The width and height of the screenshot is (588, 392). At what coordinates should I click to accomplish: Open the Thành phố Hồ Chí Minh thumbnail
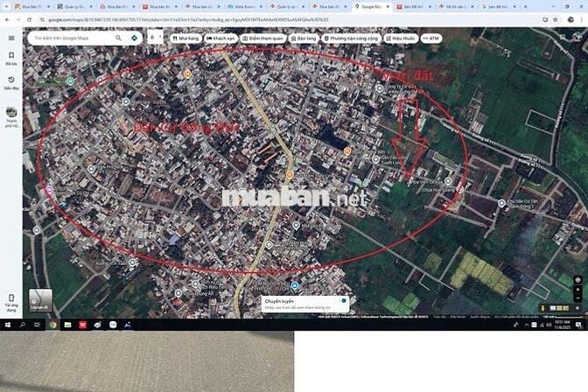(11, 113)
